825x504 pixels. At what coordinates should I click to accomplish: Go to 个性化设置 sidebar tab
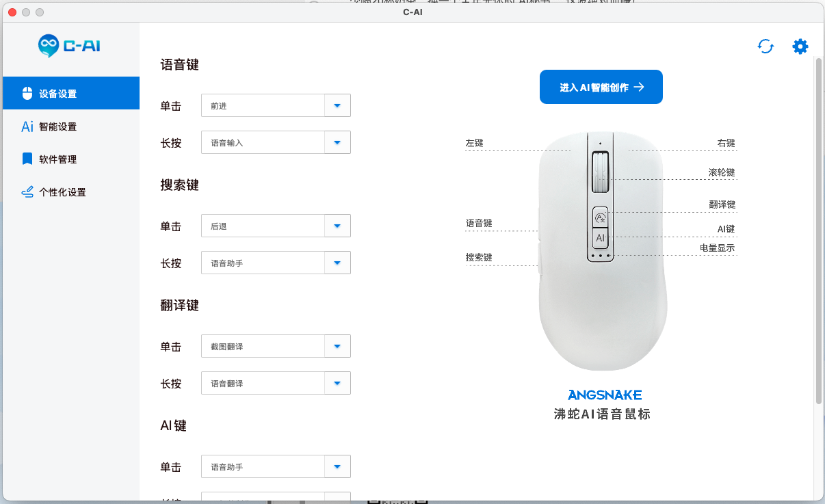[x=71, y=192]
